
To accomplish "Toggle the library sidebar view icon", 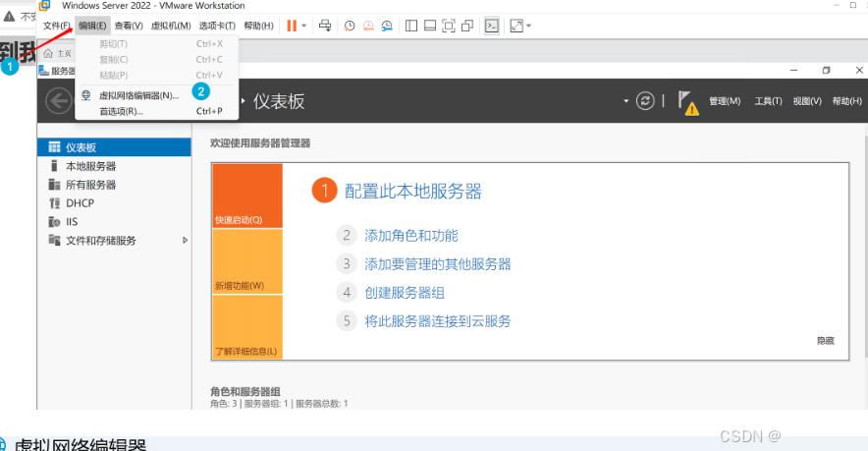I will (411, 26).
